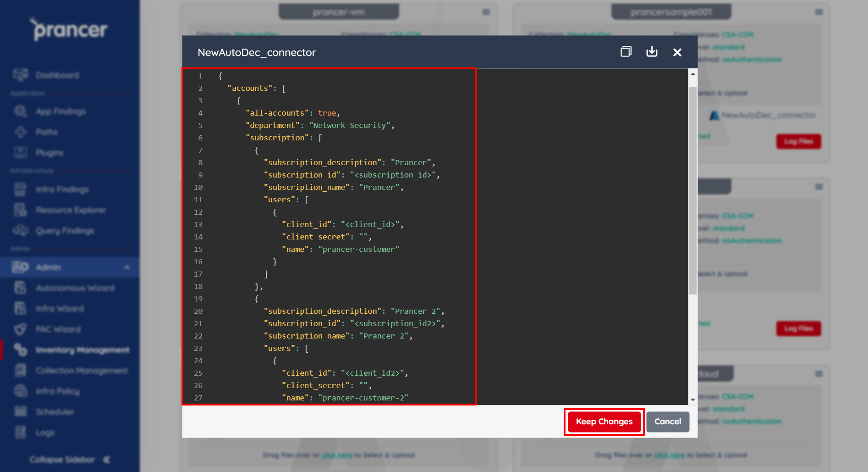The height and width of the screenshot is (472, 868).
Task: Click the editor vertical scrollbar thumb
Action: (x=693, y=190)
